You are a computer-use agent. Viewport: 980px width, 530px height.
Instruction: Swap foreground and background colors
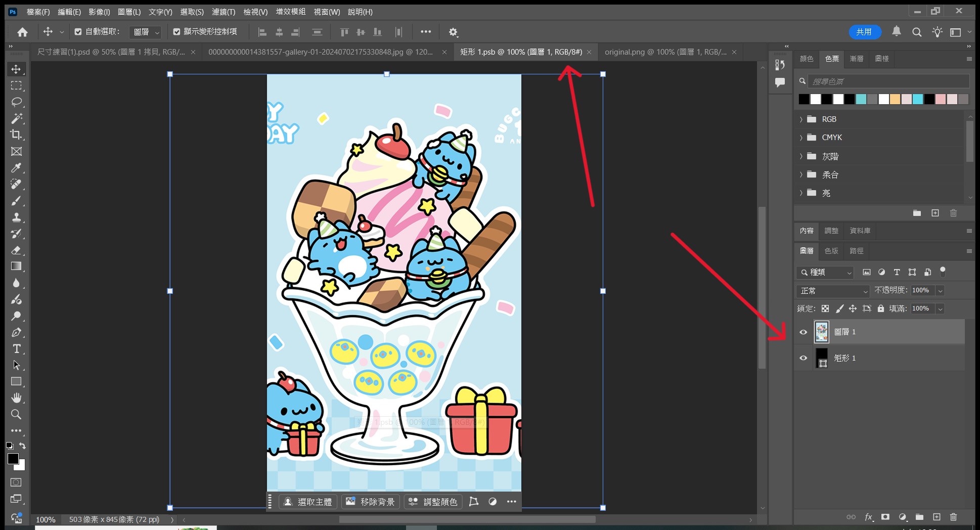(22, 446)
